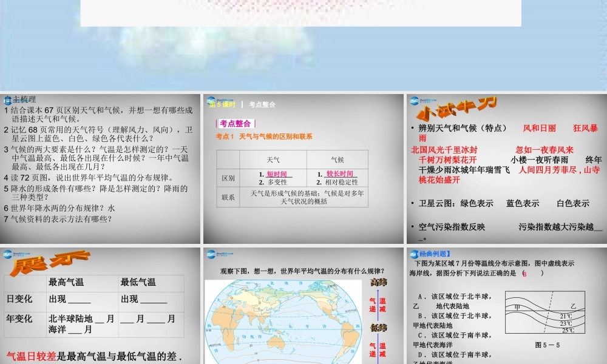Click the '23℃' isotherm label

[x=566, y=323]
